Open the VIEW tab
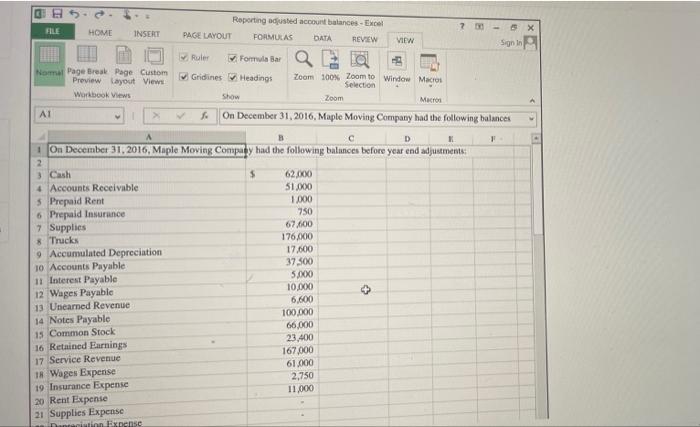Image resolution: width=700 pixels, height=427 pixels. pyautogui.click(x=405, y=40)
